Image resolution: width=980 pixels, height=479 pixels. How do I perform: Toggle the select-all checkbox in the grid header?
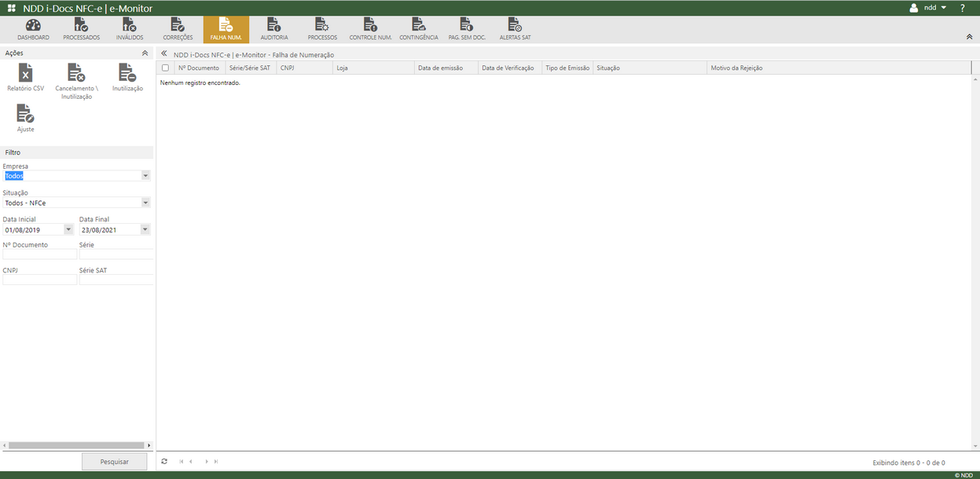click(167, 68)
